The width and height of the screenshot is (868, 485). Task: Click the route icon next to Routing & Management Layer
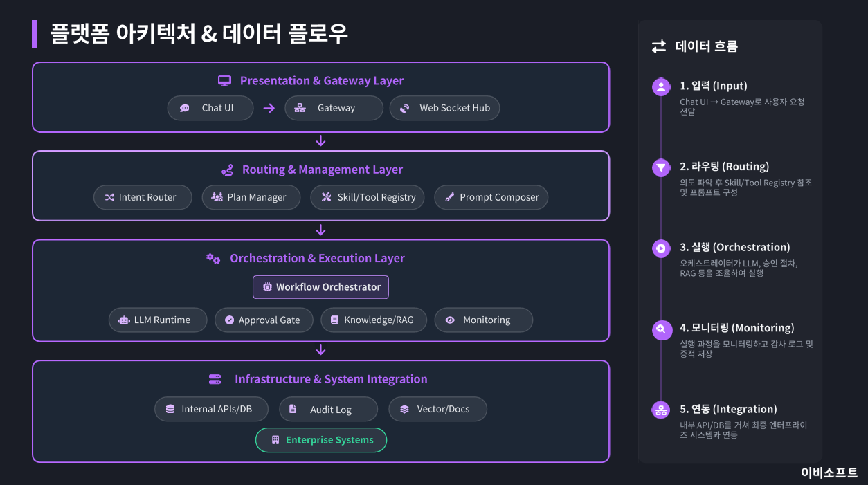click(227, 170)
